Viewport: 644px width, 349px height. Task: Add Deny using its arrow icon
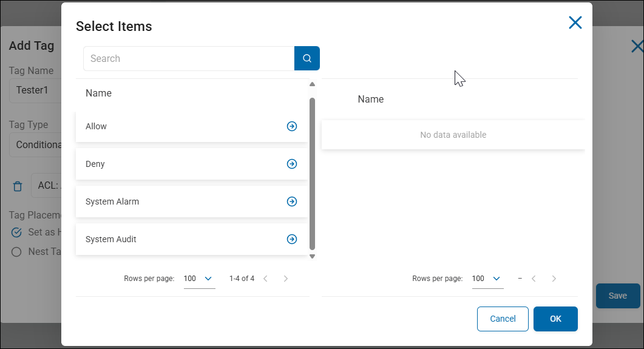[292, 164]
